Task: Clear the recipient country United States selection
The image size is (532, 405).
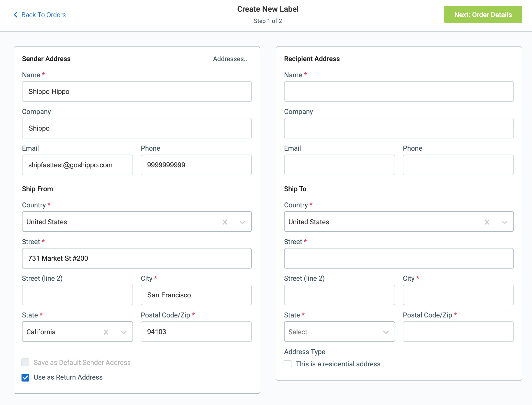Action: tap(487, 222)
